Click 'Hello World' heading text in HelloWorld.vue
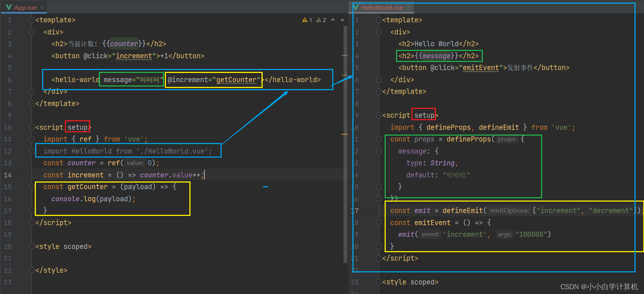This screenshot has width=644, height=294. click(436, 44)
